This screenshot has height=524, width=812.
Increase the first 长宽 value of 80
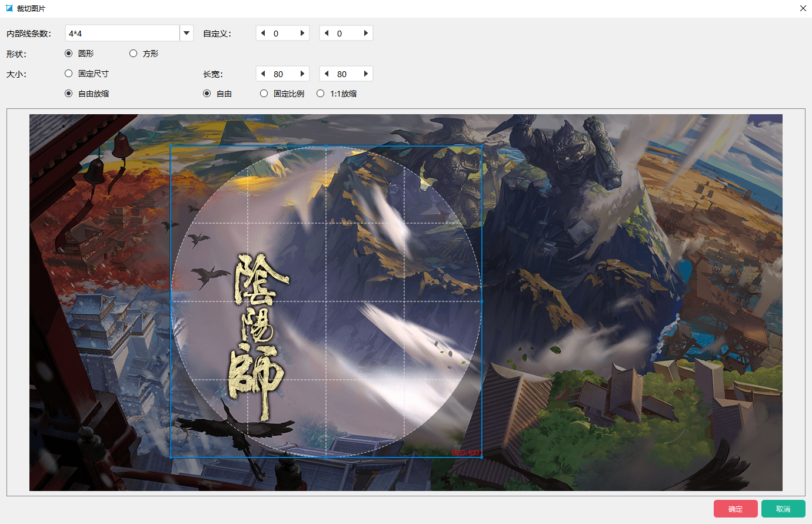coord(302,74)
